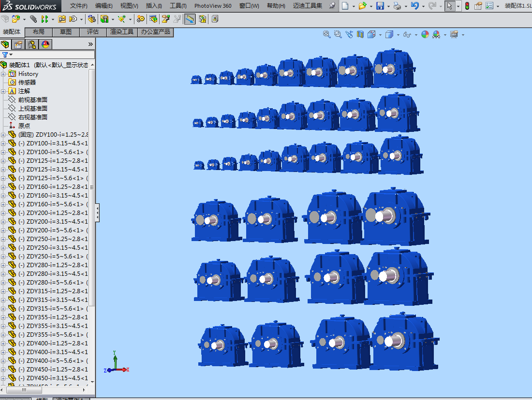Click the Show Hidden Components icon
The height and width of the screenshot is (400, 532).
(91, 19)
